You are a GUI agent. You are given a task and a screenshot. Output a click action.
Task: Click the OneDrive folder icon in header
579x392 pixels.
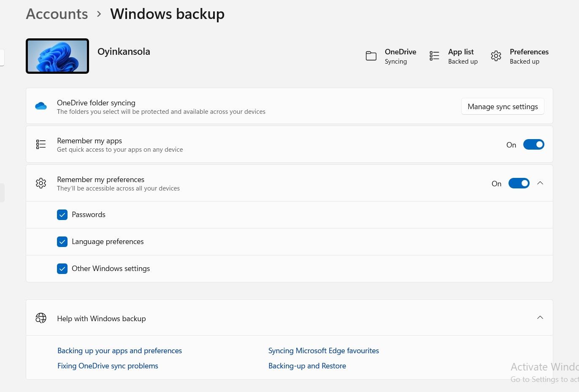pos(371,56)
